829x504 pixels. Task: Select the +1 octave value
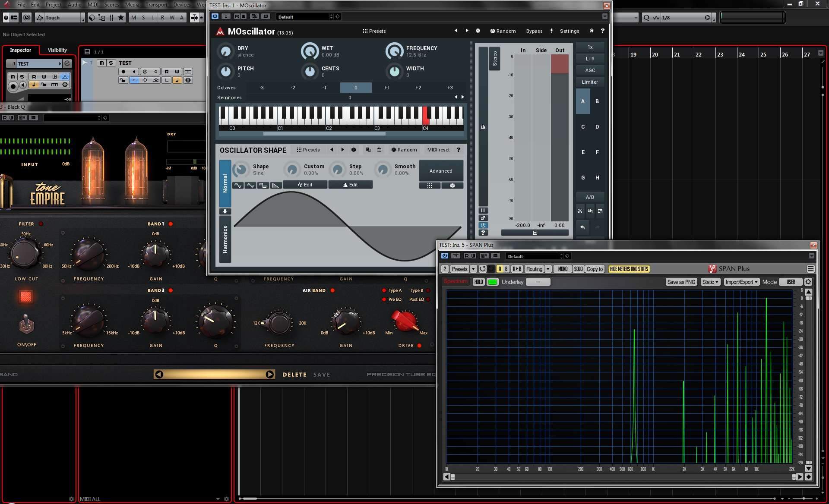click(x=387, y=88)
